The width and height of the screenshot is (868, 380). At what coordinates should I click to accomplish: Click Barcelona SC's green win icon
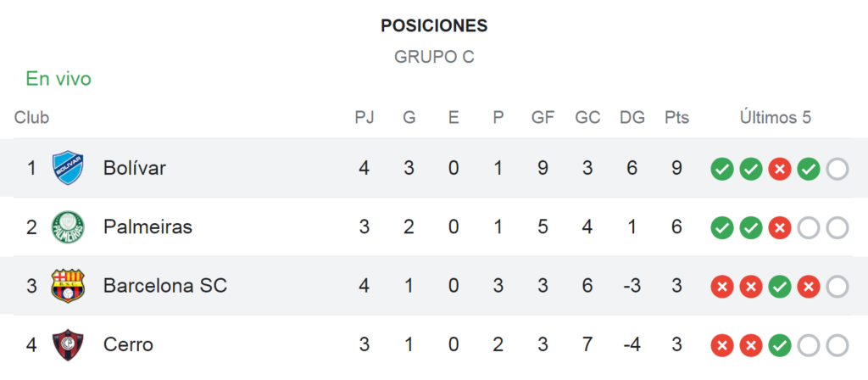coord(780,287)
